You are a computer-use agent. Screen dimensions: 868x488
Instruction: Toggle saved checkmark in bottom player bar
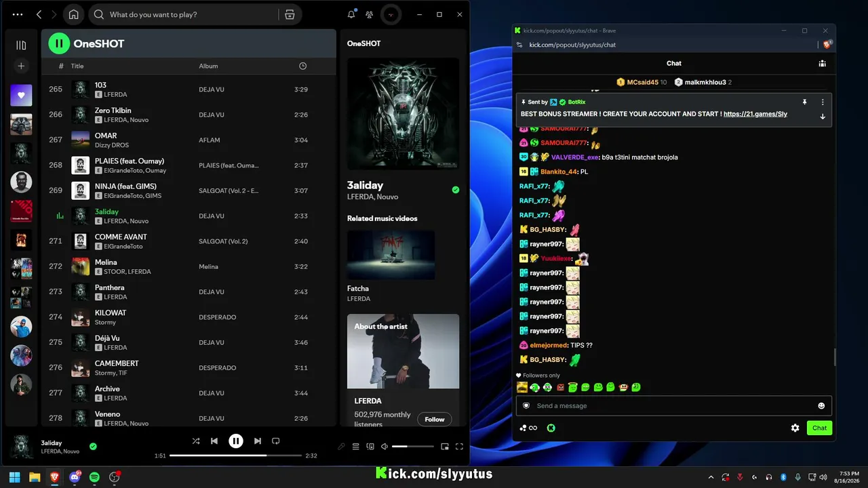(x=93, y=447)
